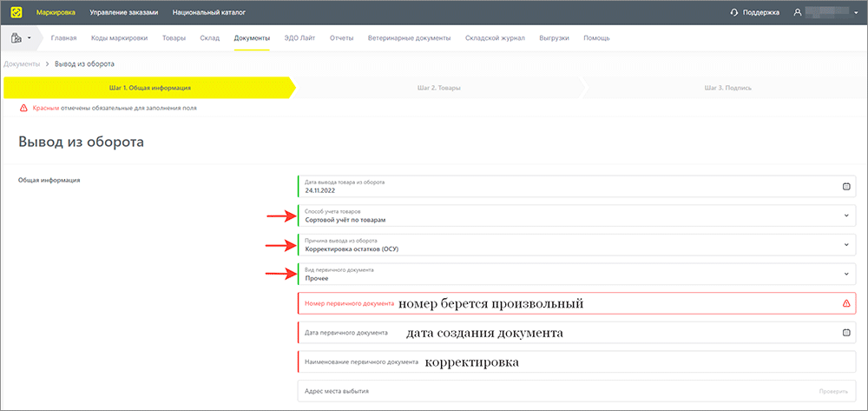The image size is (868, 411).
Task: Select the Документы tab
Action: (252, 38)
